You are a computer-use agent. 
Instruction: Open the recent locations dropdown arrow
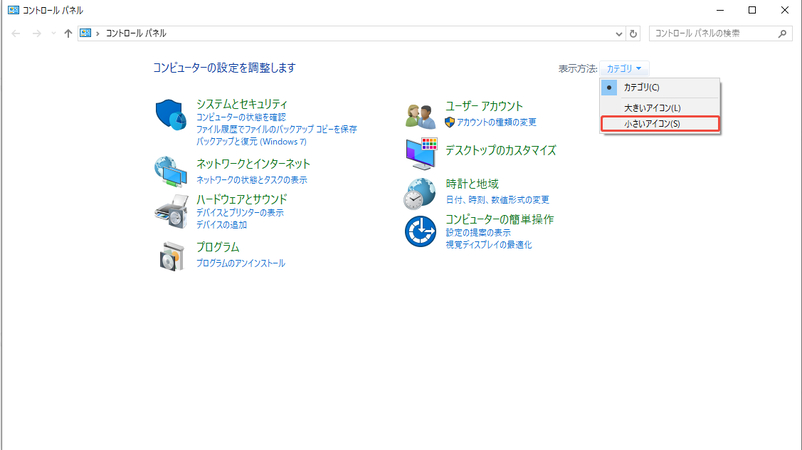pyautogui.click(x=53, y=33)
